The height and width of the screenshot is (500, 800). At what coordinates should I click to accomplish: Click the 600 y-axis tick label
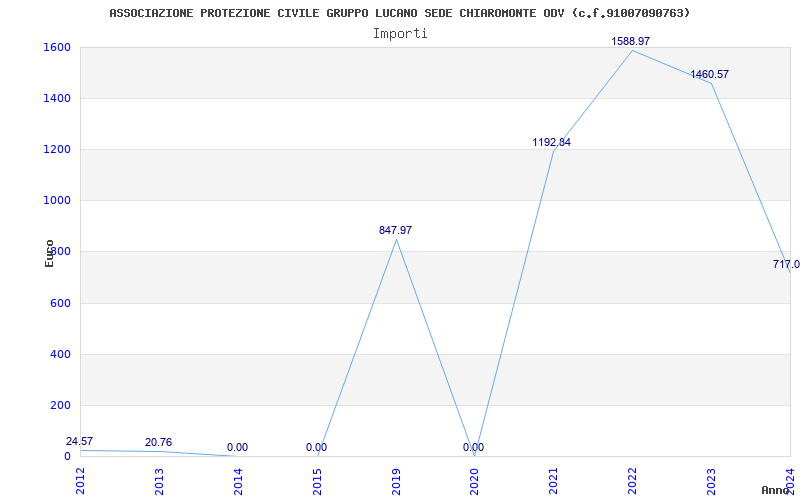point(60,304)
